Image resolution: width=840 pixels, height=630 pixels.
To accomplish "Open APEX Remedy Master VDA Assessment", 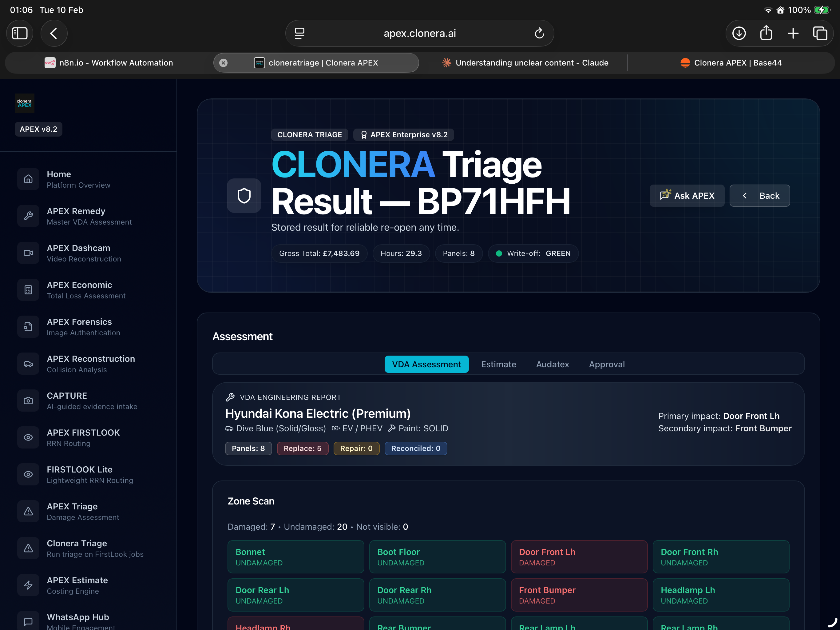I will pos(88,216).
